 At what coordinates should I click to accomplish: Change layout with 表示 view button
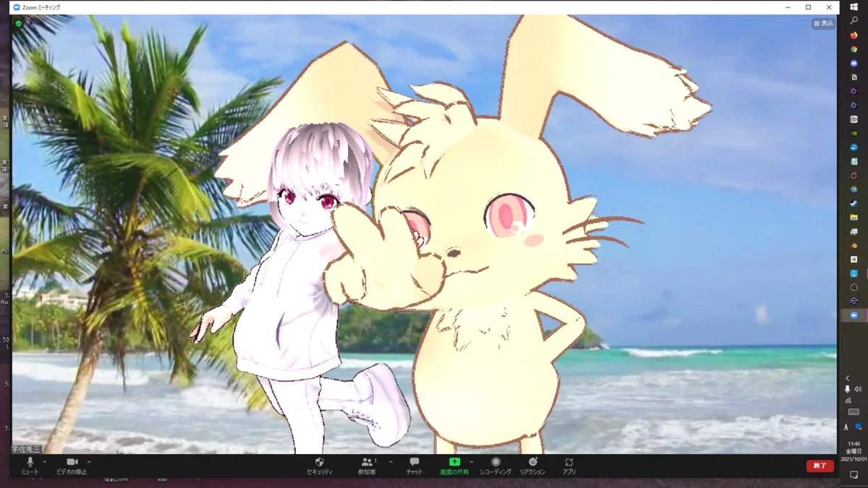point(823,23)
